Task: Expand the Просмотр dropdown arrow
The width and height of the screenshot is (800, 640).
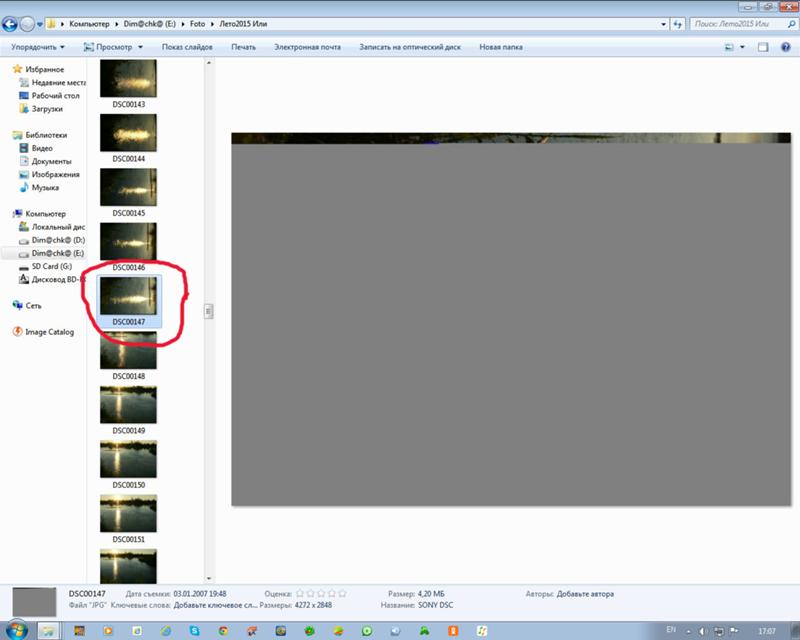Action: point(140,47)
